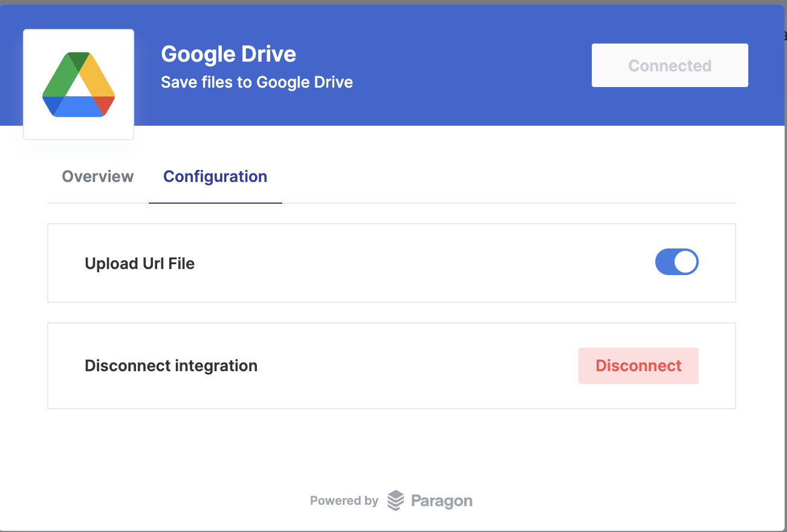Click the "Google Drive" title text
Viewport: 787px width, 532px height.
click(x=228, y=54)
